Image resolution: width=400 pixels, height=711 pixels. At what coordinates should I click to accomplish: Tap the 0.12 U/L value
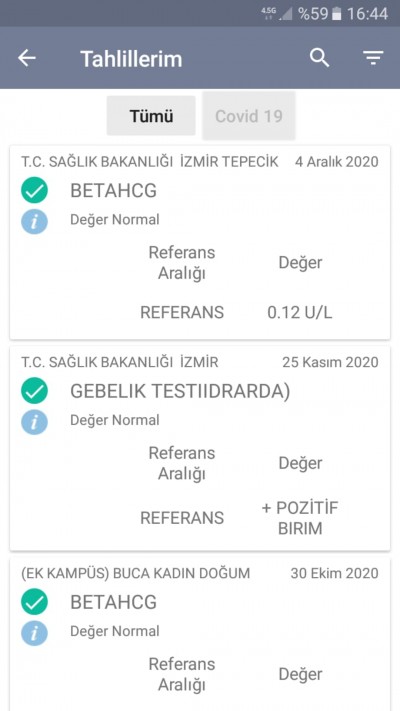point(299,313)
